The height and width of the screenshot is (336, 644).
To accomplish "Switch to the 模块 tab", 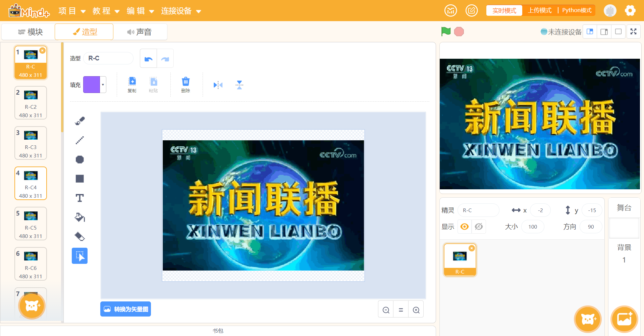I will [30, 32].
